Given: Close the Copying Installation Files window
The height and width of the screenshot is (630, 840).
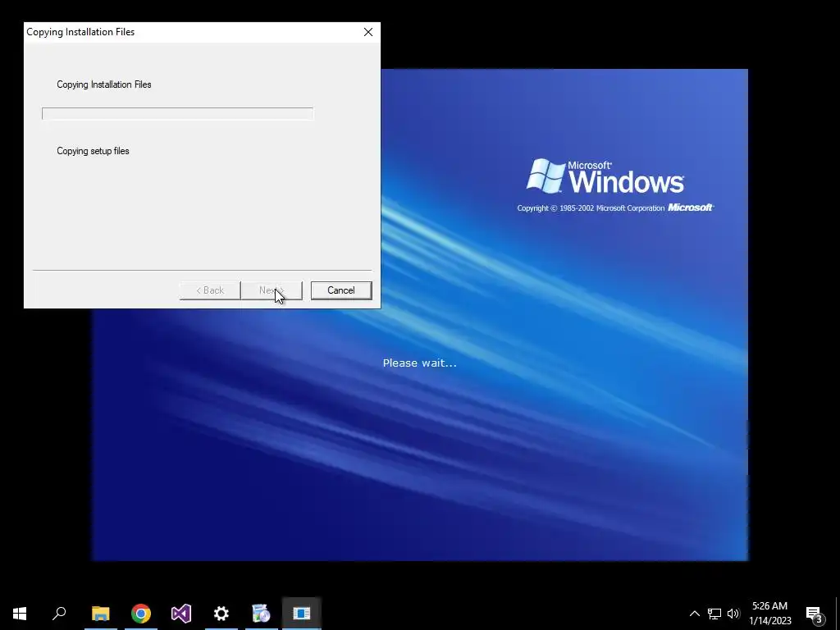Looking at the screenshot, I should (x=368, y=32).
